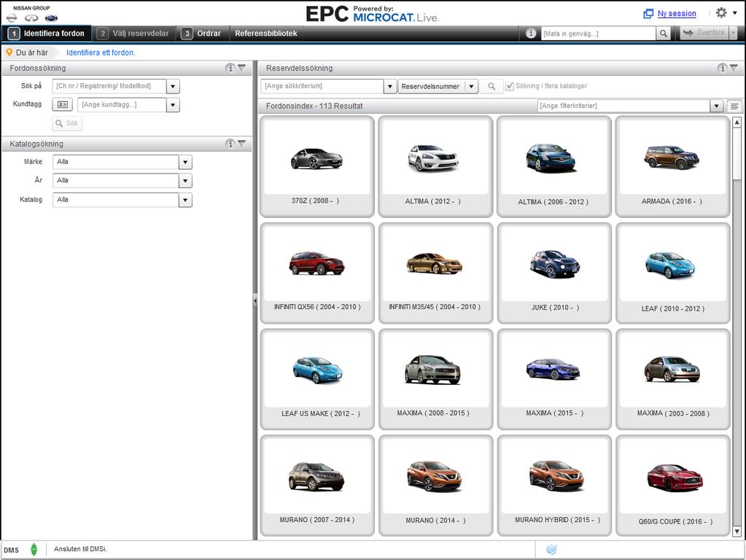The image size is (746, 560).
Task: Select the MURANO (2007 - 2014) vehicle
Action: (317, 486)
